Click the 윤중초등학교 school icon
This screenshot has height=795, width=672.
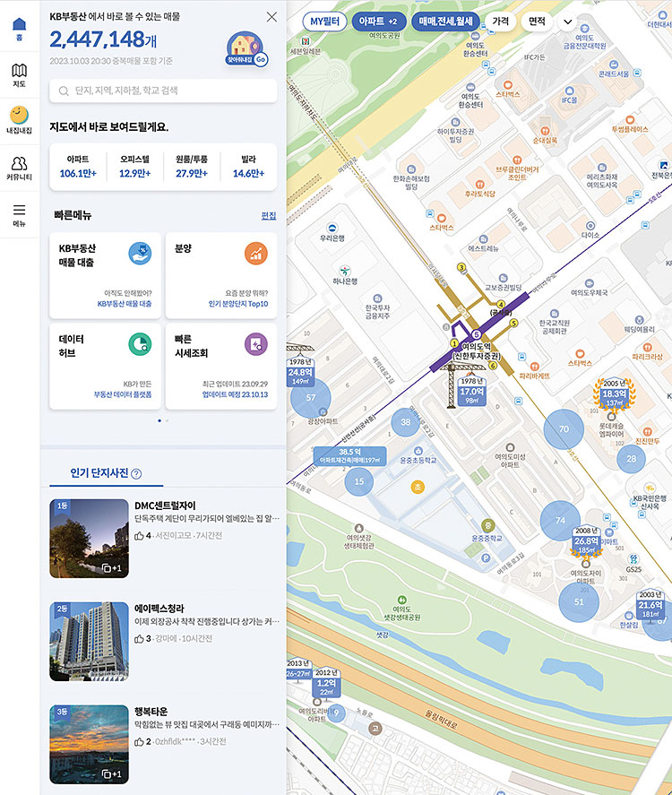coord(418,451)
